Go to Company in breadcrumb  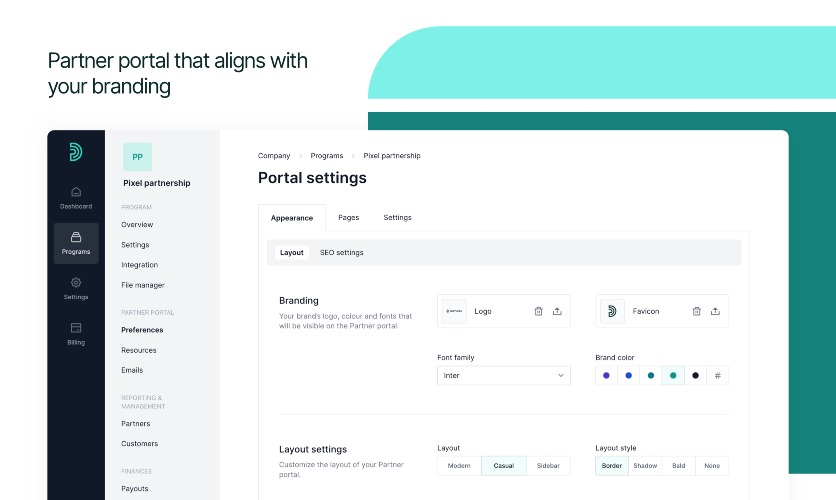274,156
